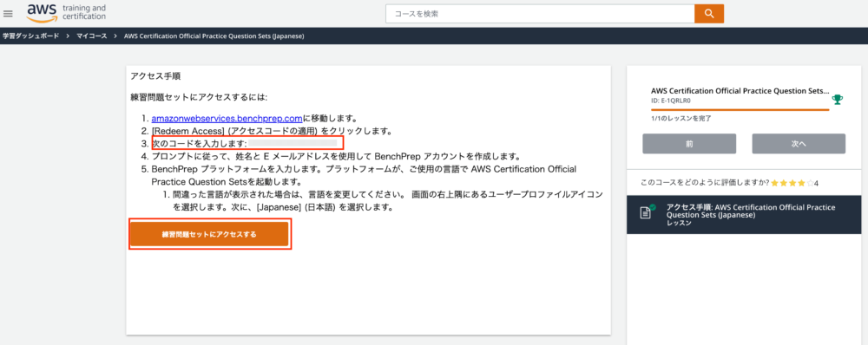Click the 次のコードを入力します text
Screen dimensions: 868x345
pyautogui.click(x=200, y=143)
